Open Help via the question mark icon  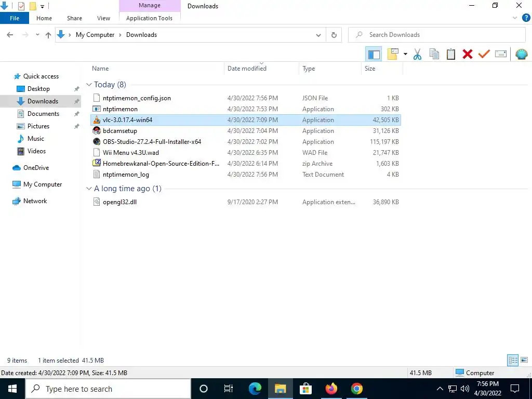click(526, 18)
